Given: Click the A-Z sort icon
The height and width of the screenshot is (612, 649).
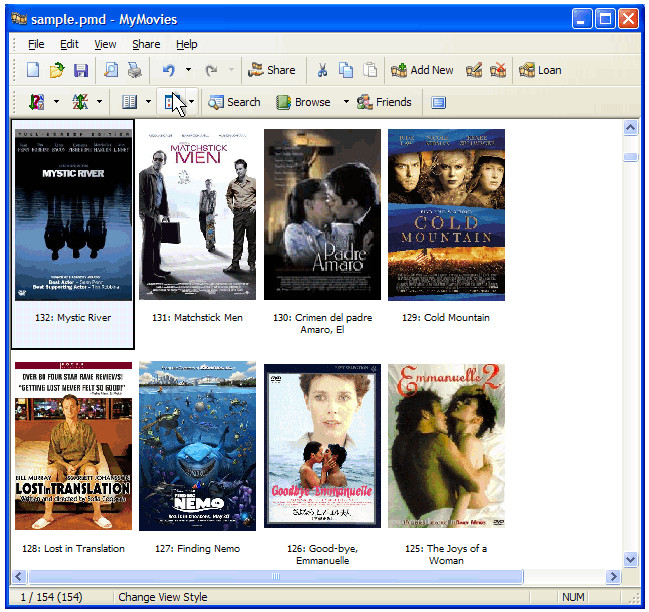Looking at the screenshot, I should (x=80, y=102).
